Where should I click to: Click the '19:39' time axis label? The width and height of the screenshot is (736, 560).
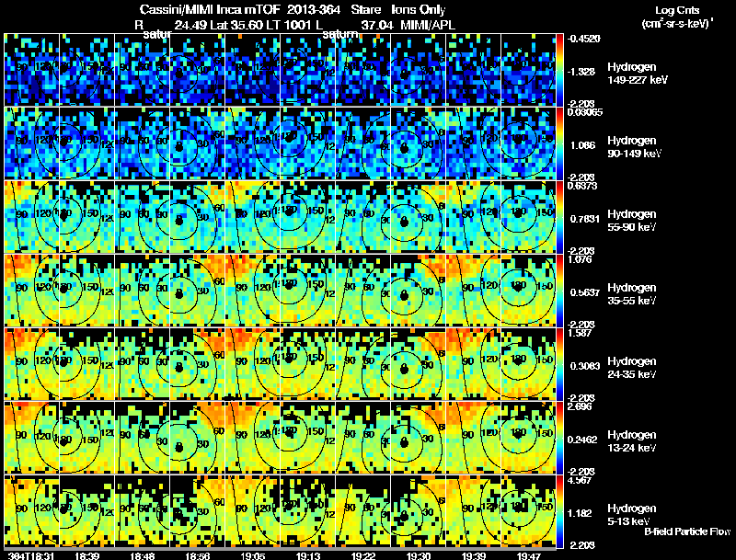click(x=474, y=555)
